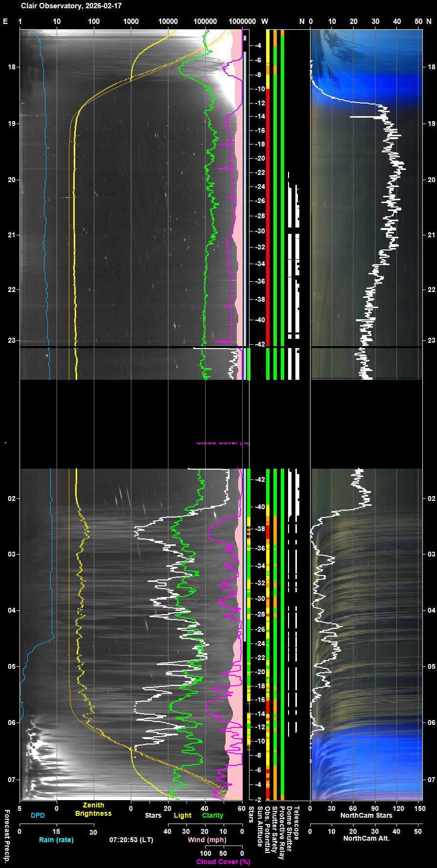Click the yellow Light legend label
Viewport: 437px width, 868px height.
[x=183, y=815]
